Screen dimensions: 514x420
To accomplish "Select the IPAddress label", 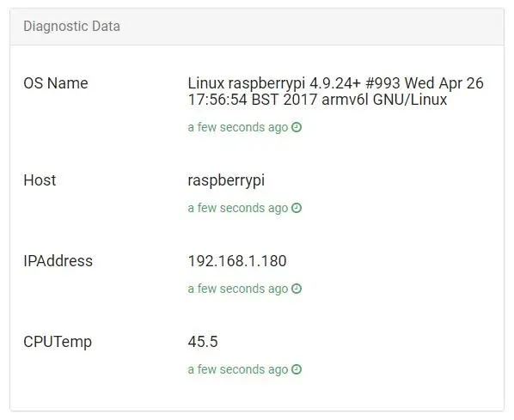I will coord(58,261).
